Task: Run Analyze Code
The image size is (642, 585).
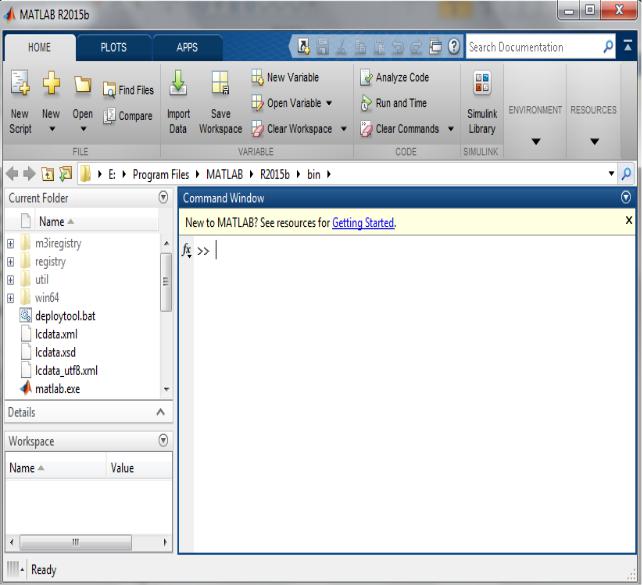Action: click(x=394, y=77)
